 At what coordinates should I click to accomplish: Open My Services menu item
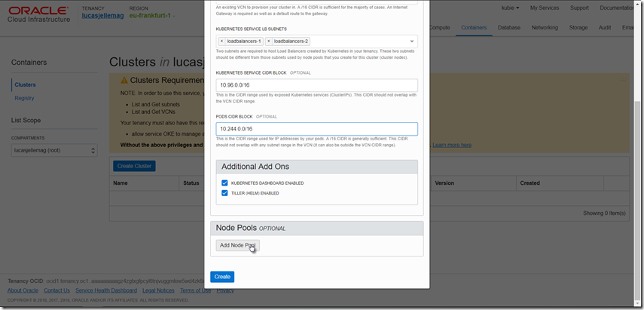[x=545, y=8]
